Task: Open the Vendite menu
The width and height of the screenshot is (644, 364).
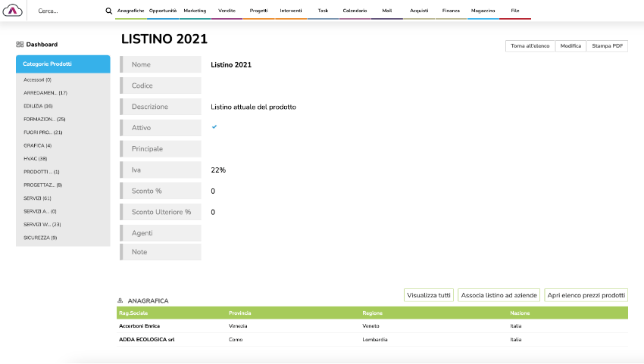Action: [x=226, y=11]
